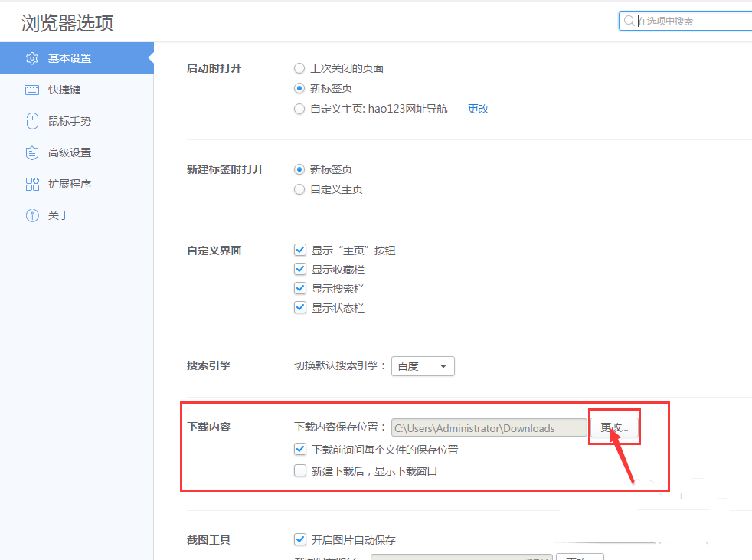Select the keyboard icon for 快捷键
The width and height of the screenshot is (752, 560).
click(31, 89)
